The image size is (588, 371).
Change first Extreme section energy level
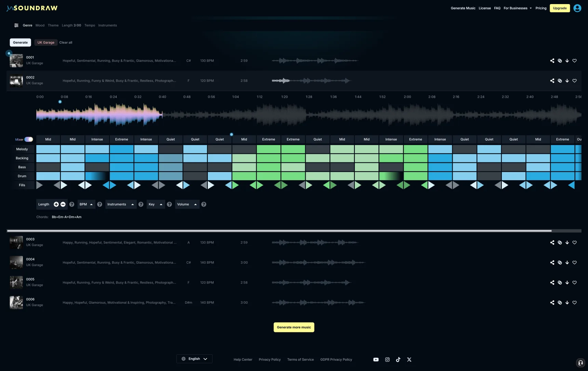(122, 140)
